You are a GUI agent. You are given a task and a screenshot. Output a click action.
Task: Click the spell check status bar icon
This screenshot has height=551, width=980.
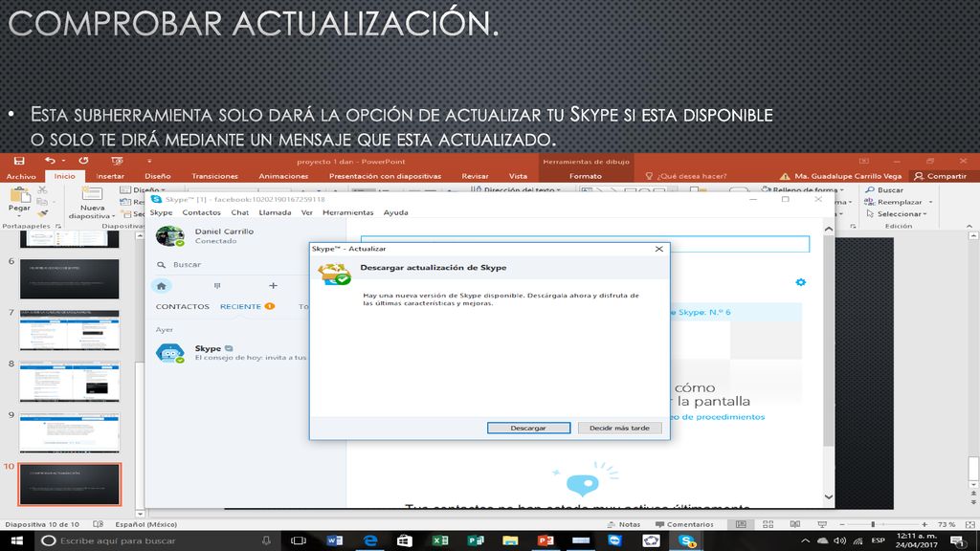coord(99,524)
